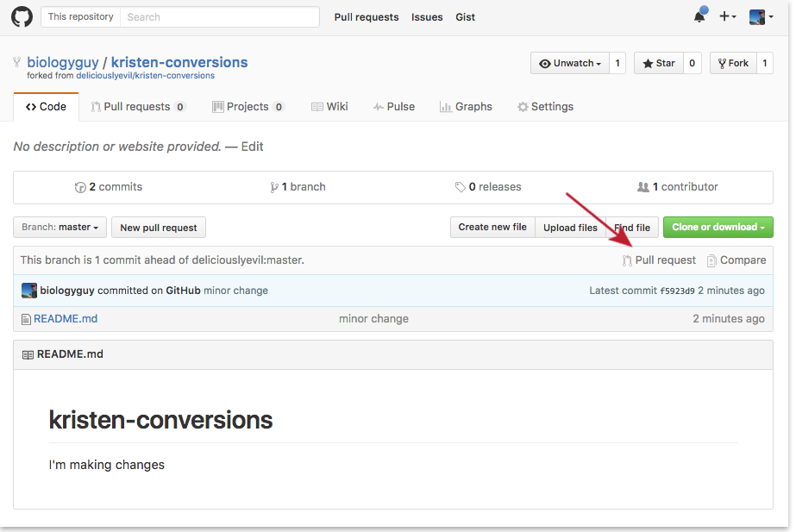
Task: View the forks count of 1
Action: [x=765, y=63]
